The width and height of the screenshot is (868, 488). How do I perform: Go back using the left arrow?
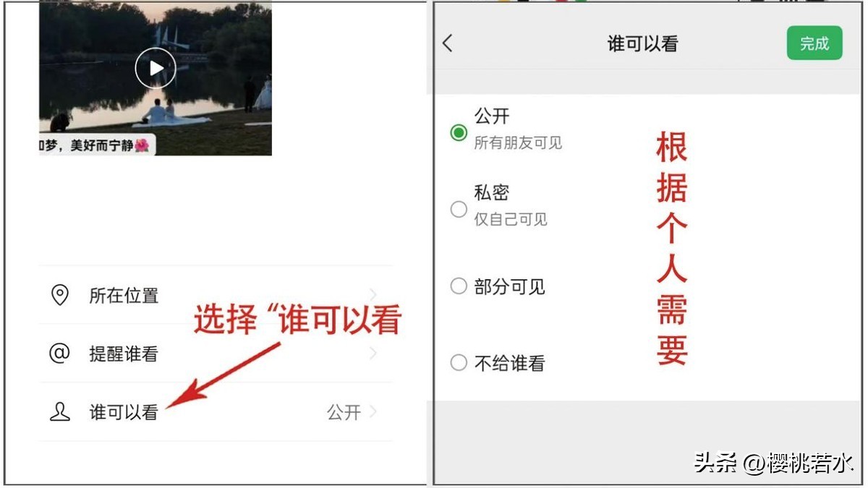448,43
